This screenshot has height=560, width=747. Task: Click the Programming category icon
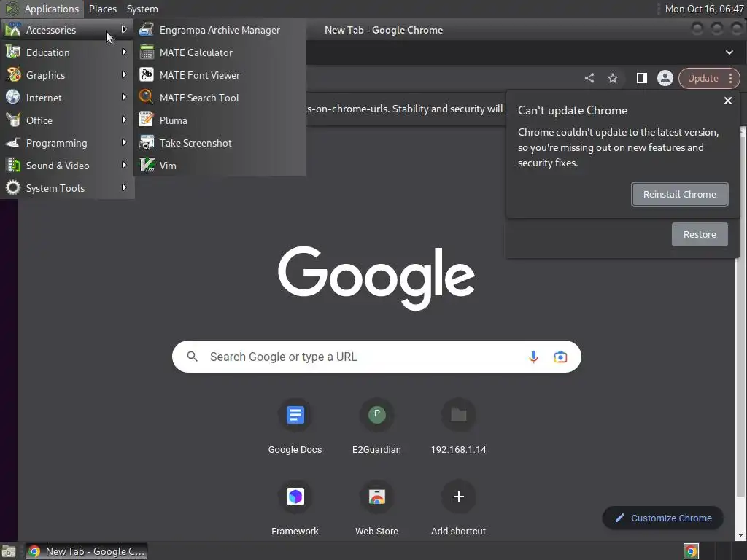[x=13, y=143]
